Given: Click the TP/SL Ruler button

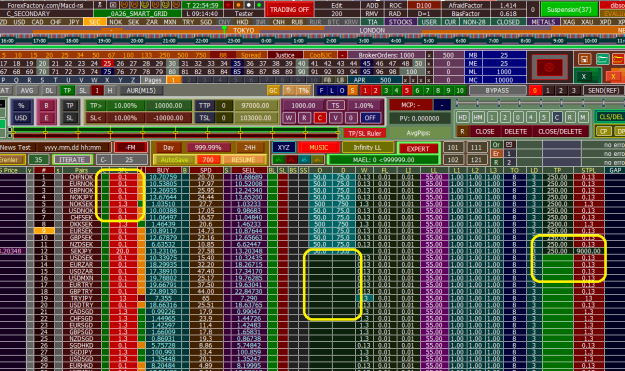Looking at the screenshot, I should click(365, 133).
